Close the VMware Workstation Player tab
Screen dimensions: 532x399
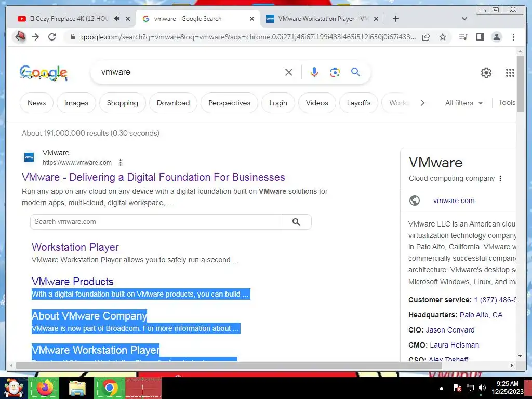[x=376, y=19]
